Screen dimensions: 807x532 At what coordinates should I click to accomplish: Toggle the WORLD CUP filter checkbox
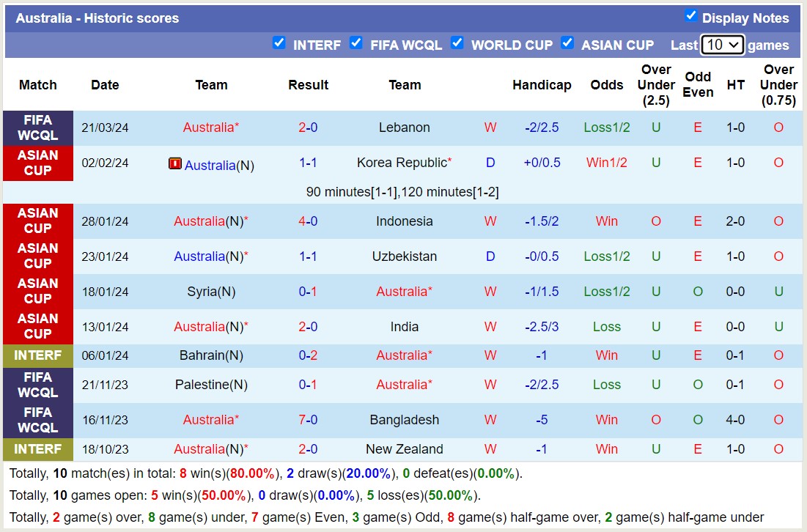(457, 43)
